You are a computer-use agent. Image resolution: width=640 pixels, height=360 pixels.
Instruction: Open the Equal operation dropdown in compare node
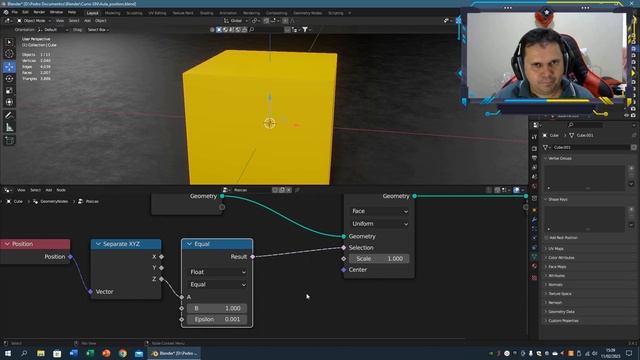[x=217, y=284]
